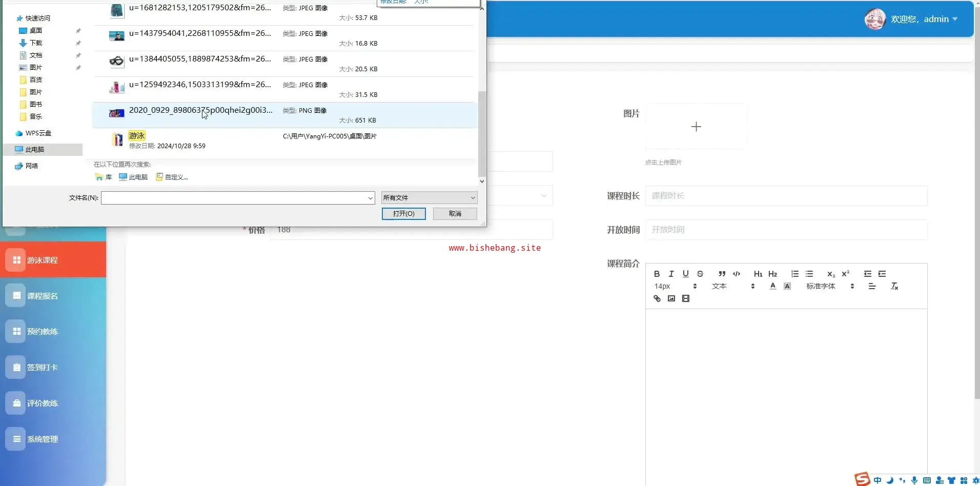Viewport: 980px width, 486px height.
Task: Insert a video into the editor
Action: [x=686, y=298]
